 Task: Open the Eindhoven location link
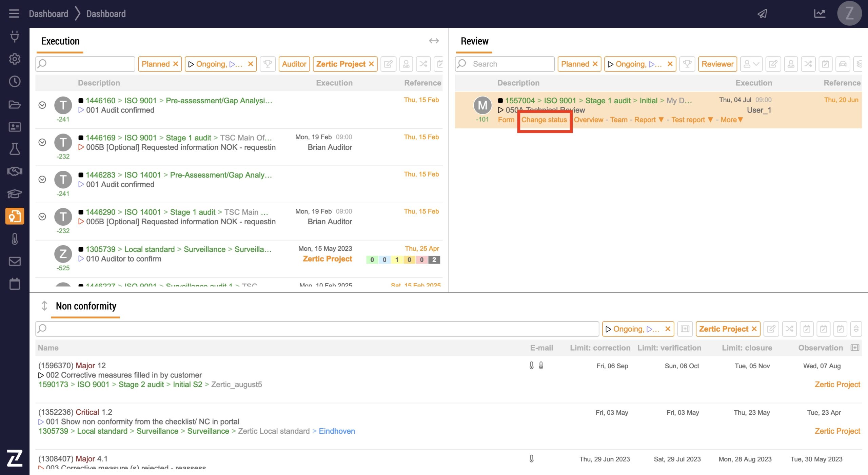(x=337, y=431)
